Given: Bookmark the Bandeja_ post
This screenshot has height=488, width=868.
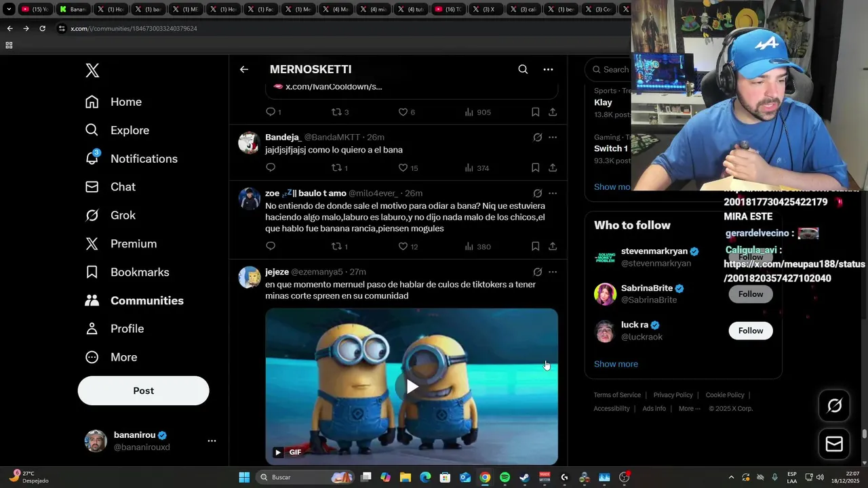Looking at the screenshot, I should 535,167.
